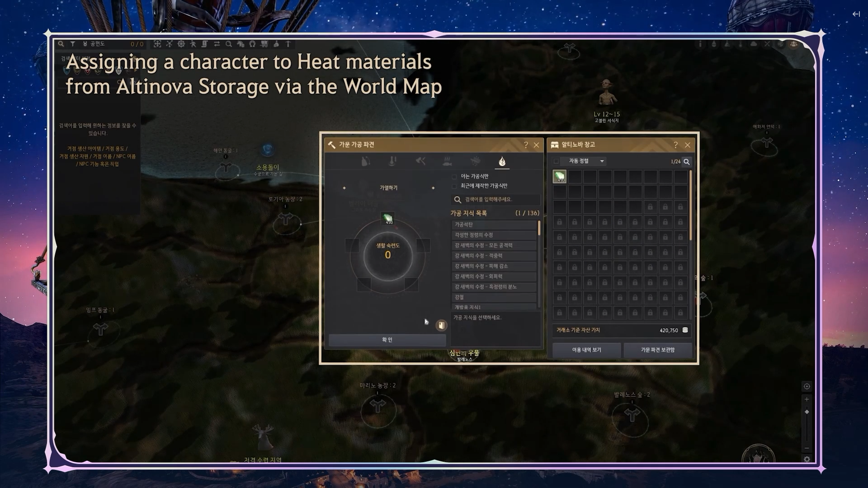Open help for 알티노바 창고 window
868x488 pixels.
pyautogui.click(x=675, y=145)
